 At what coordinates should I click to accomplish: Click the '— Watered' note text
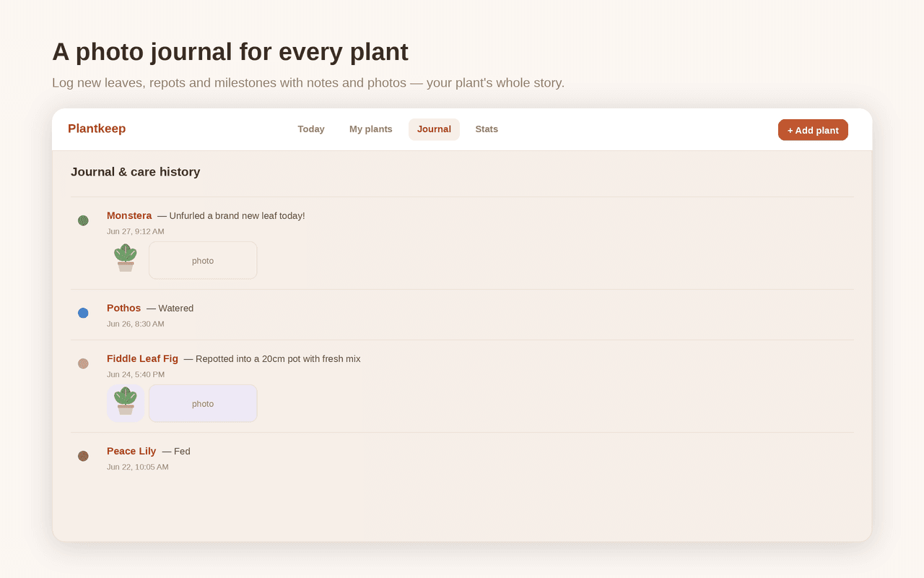170,308
